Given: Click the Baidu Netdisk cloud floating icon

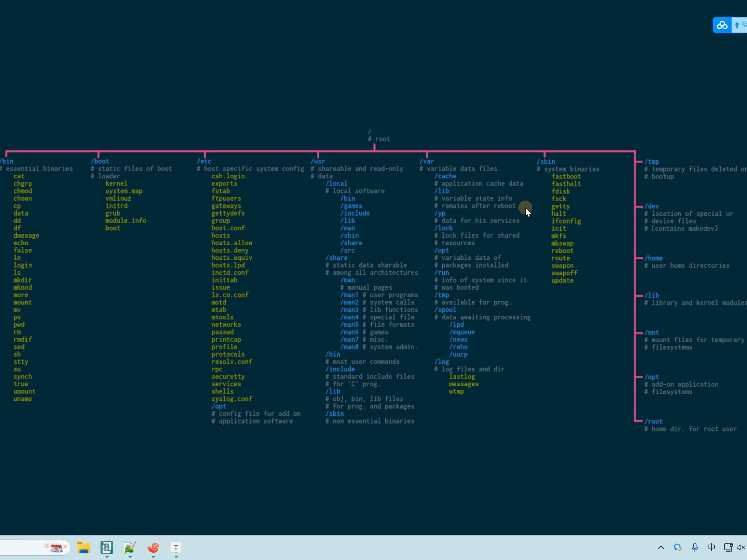Looking at the screenshot, I should point(722,25).
